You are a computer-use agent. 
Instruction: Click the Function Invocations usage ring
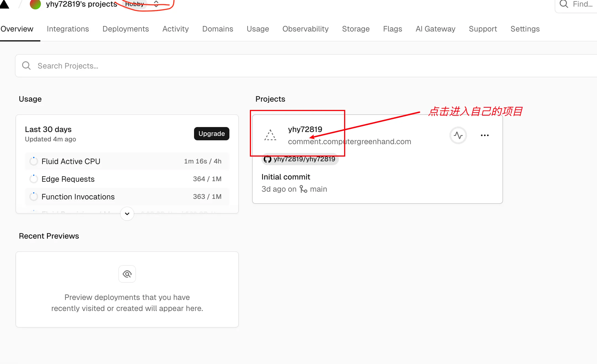point(33,197)
